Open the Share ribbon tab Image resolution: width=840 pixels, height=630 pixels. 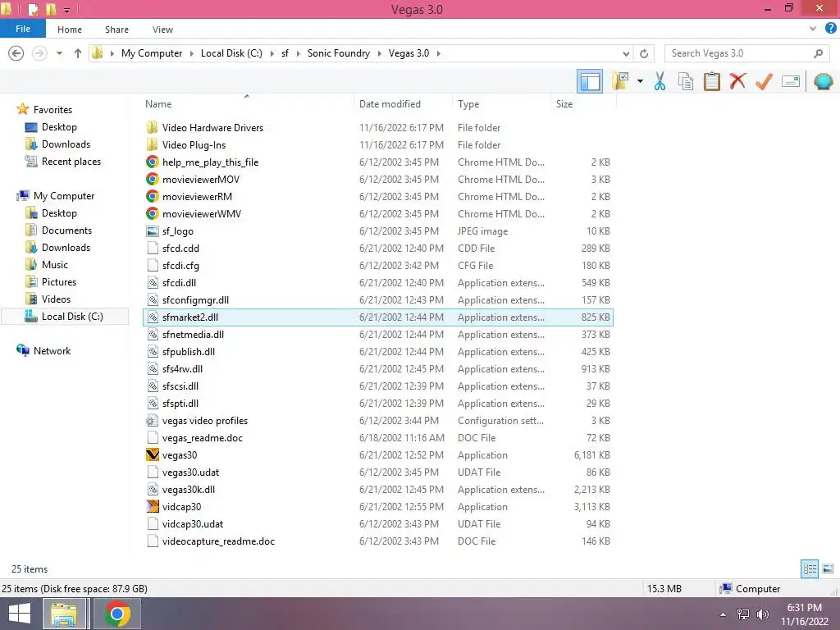coord(116,30)
